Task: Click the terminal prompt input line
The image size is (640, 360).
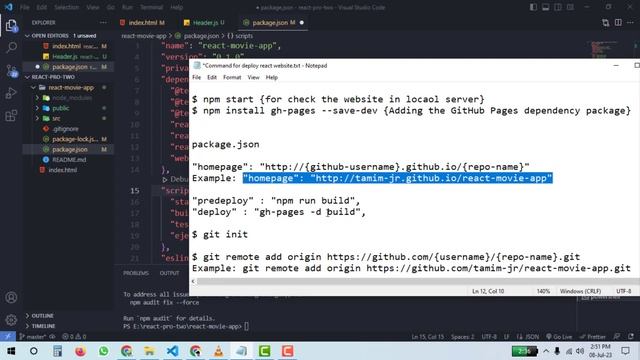Action: 186,326
